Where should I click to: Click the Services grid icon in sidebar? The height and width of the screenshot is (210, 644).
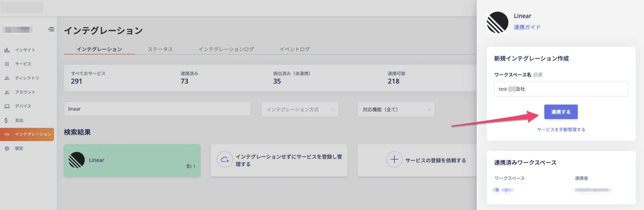(x=7, y=64)
